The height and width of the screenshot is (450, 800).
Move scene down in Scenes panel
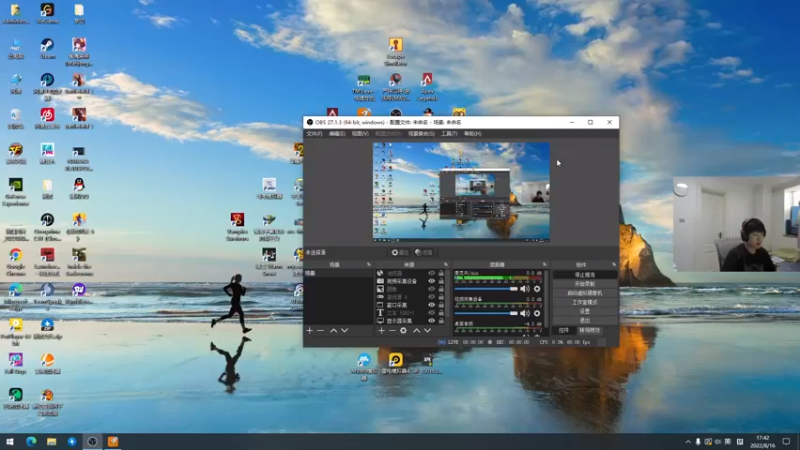(344, 331)
